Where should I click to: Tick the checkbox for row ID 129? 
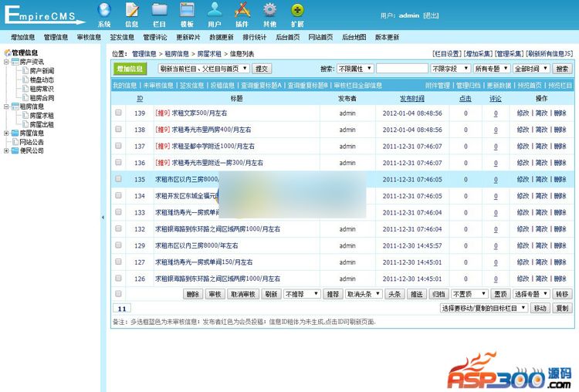[x=119, y=245]
